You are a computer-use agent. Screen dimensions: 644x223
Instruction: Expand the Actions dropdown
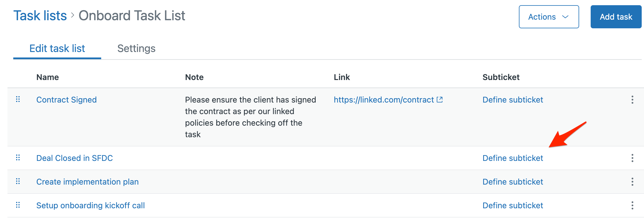[x=549, y=17]
